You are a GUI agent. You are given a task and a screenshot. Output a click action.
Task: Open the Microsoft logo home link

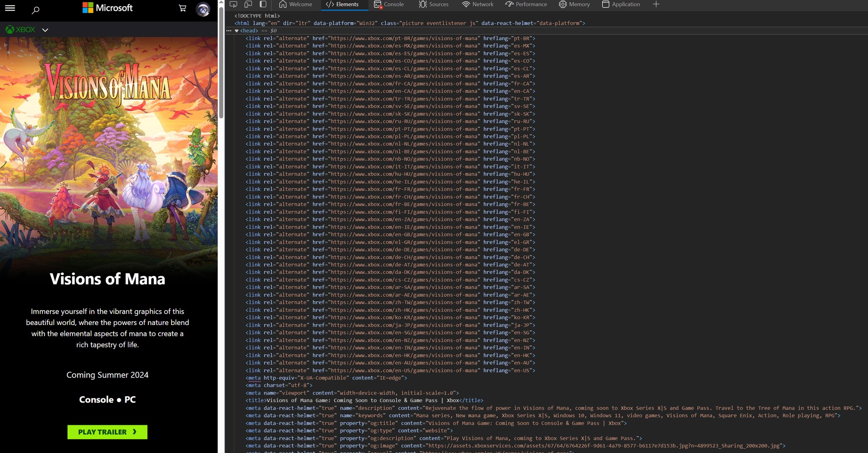click(108, 8)
